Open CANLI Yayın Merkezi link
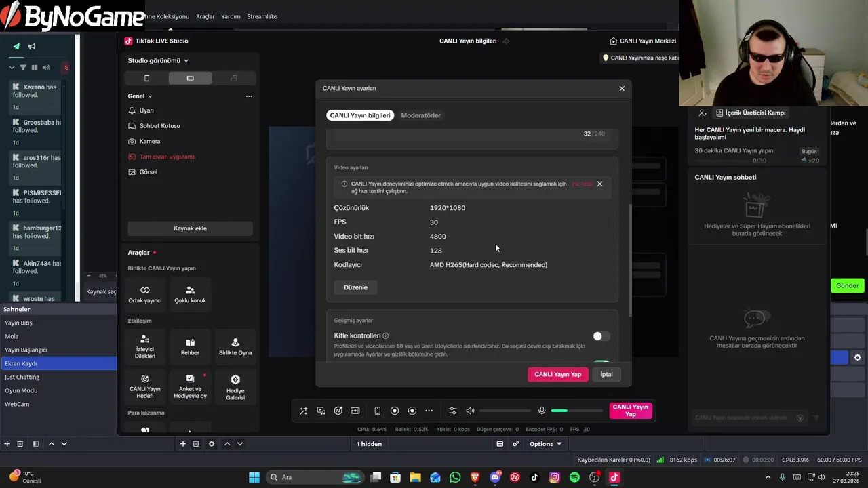 tap(643, 41)
